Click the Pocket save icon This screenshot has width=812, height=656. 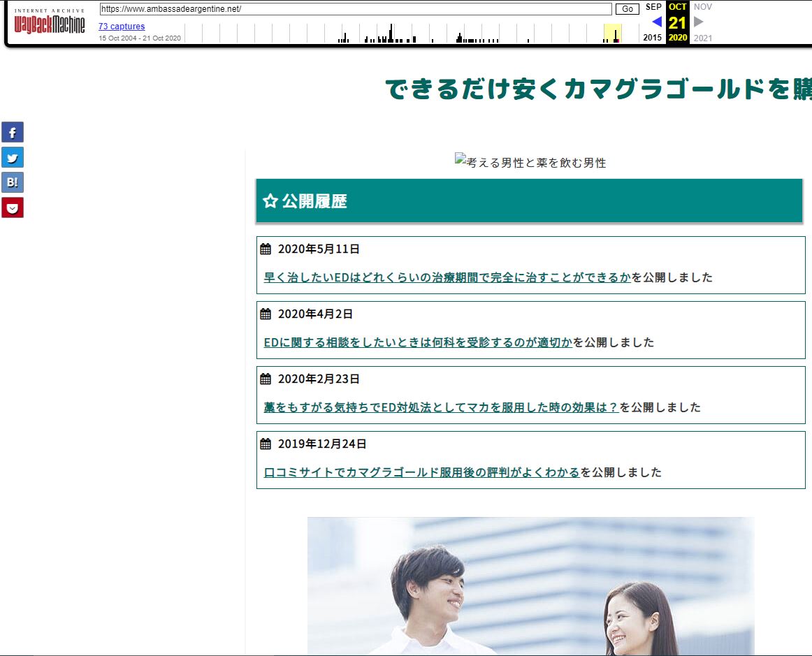coord(13,207)
